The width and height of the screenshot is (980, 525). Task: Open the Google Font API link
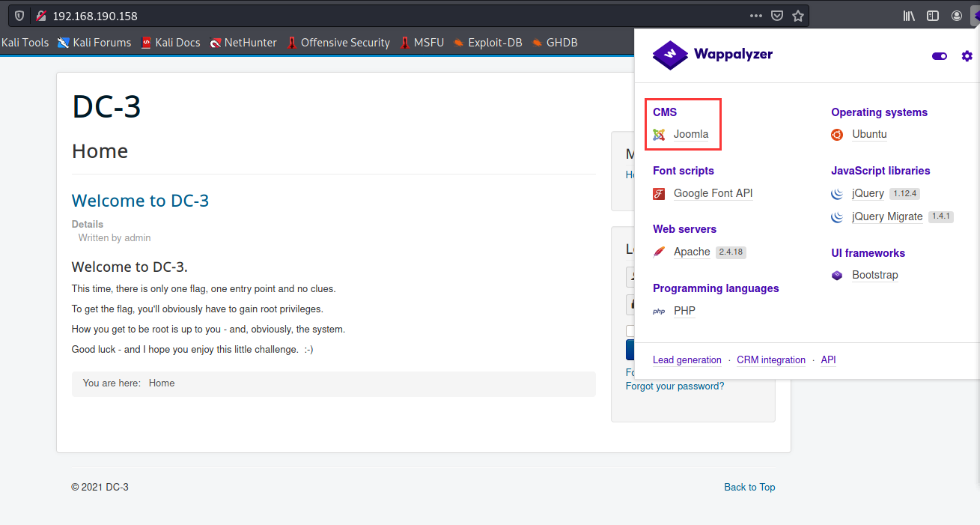click(x=713, y=193)
